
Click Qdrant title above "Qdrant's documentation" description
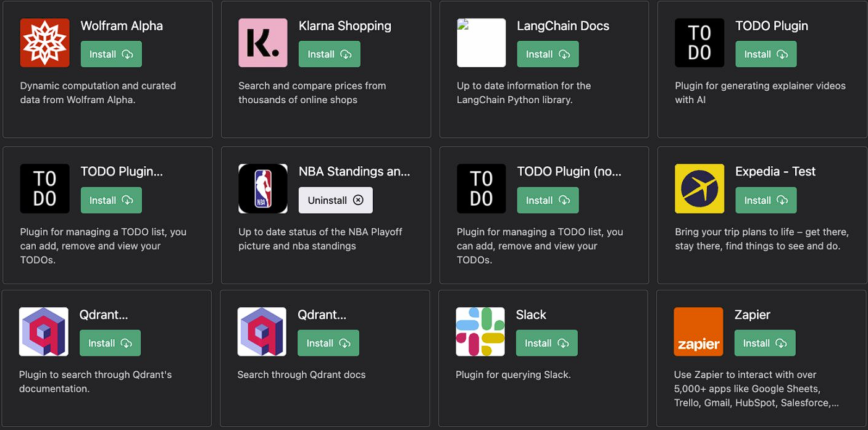104,314
